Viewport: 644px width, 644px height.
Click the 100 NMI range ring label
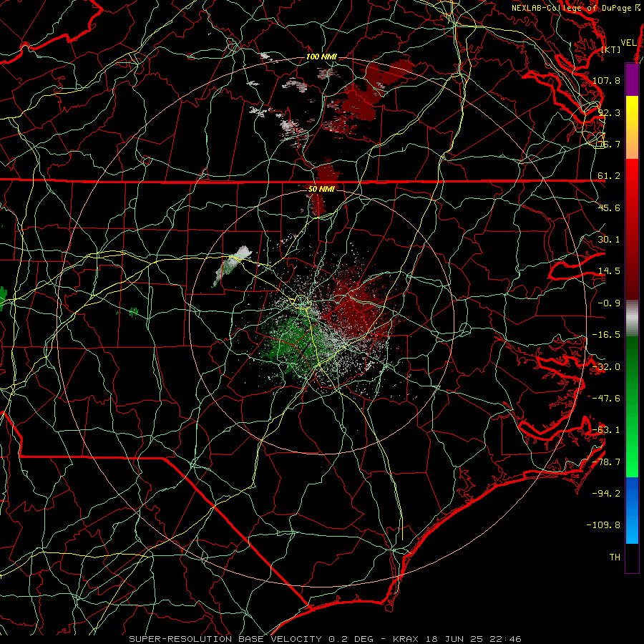click(x=321, y=57)
